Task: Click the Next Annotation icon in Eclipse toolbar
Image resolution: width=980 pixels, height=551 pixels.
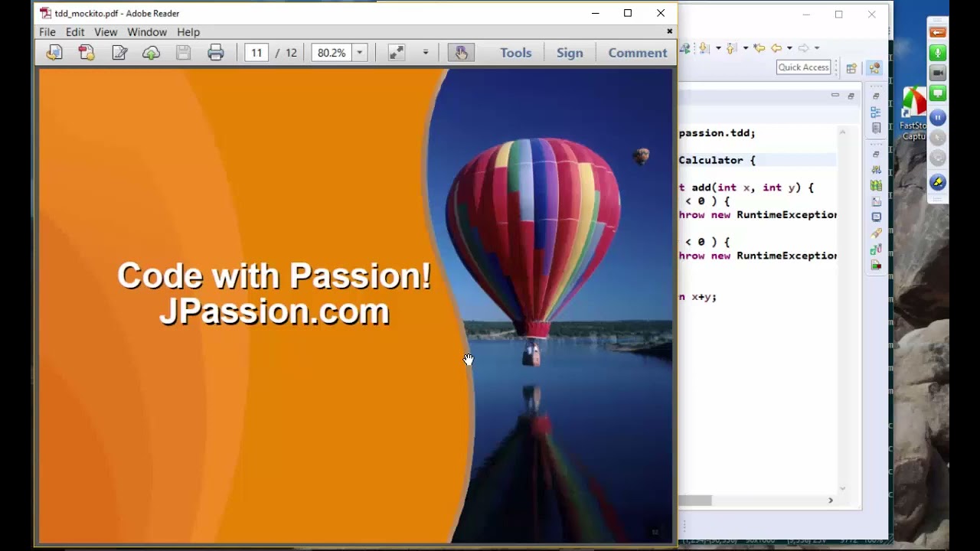Action: pyautogui.click(x=704, y=48)
